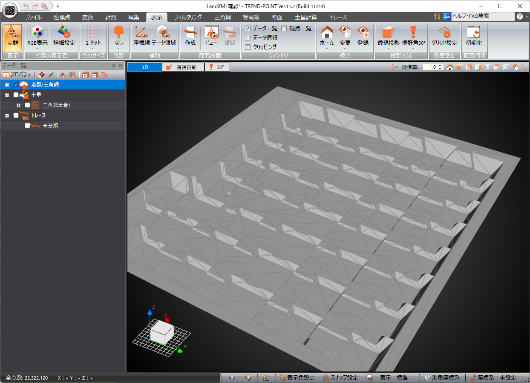Expand the 三角網土量1 tree node

[19, 105]
